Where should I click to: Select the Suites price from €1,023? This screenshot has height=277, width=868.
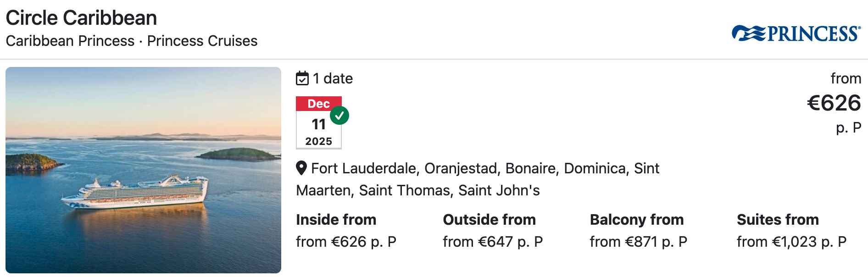coord(791,242)
